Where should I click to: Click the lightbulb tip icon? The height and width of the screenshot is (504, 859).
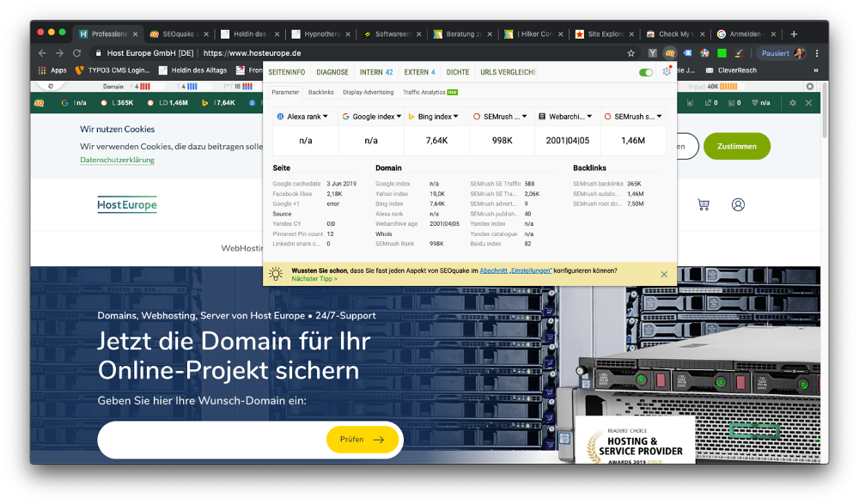[276, 274]
